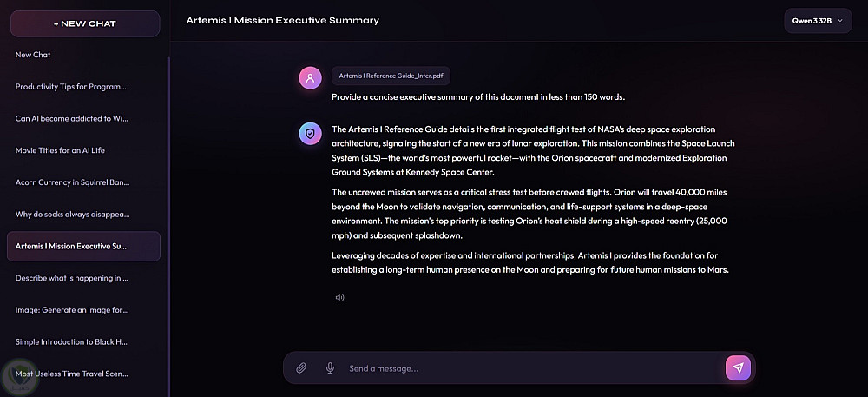Select 'Productivity Tips for Program...' chat
Image resolution: width=868 pixels, height=397 pixels.
71,87
